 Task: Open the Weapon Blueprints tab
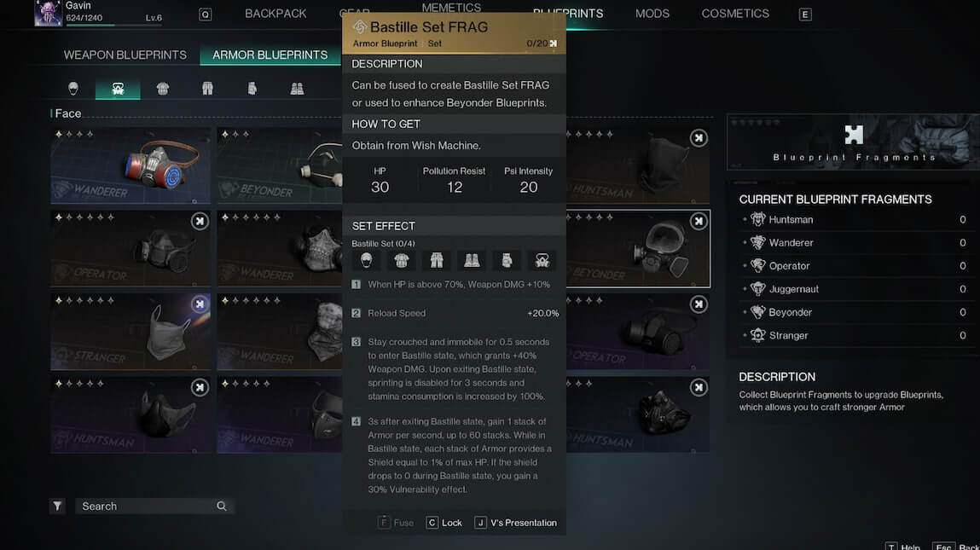pos(125,55)
